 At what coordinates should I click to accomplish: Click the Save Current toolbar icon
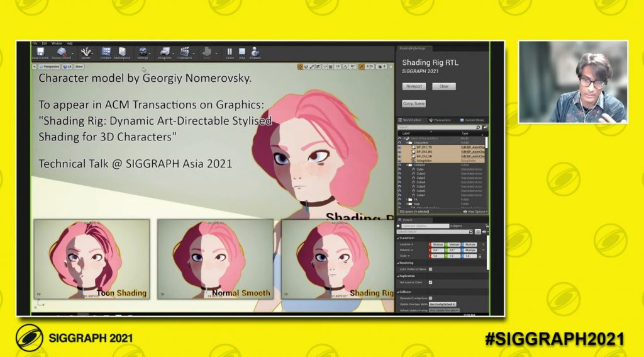[x=40, y=52]
